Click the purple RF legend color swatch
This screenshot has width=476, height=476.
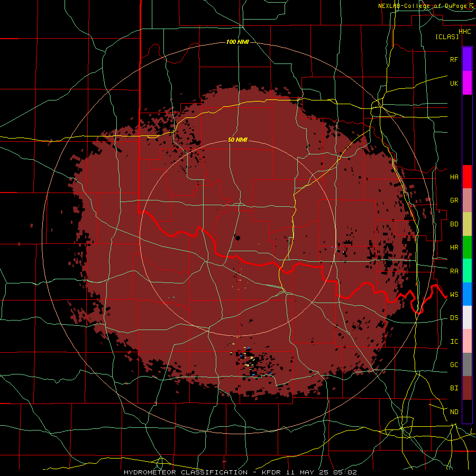tap(467, 59)
